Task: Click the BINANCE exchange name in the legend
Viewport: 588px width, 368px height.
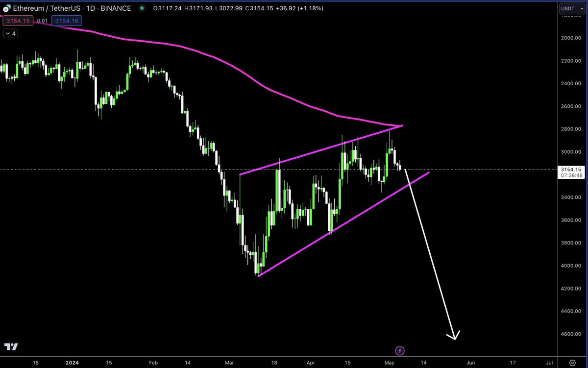Action: tap(117, 8)
